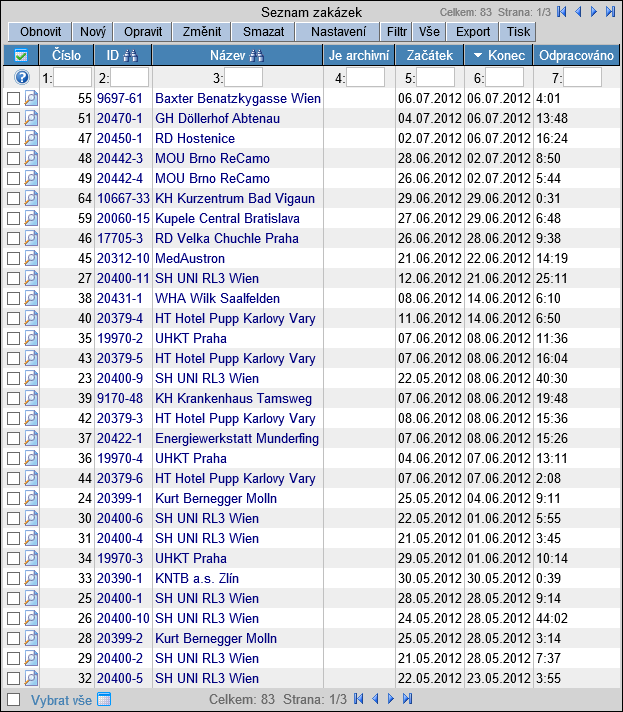The width and height of the screenshot is (623, 712).
Task: Open detail icon for Baxter Benatzkygasse Wien row
Action: point(31,98)
